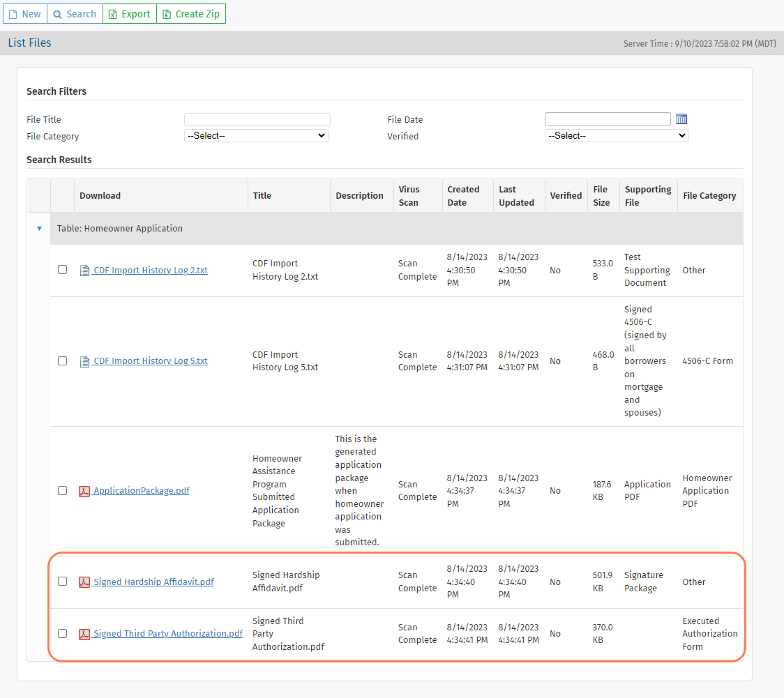Click text file icon for CDF Import History Log 5
784x698 pixels.
click(84, 361)
